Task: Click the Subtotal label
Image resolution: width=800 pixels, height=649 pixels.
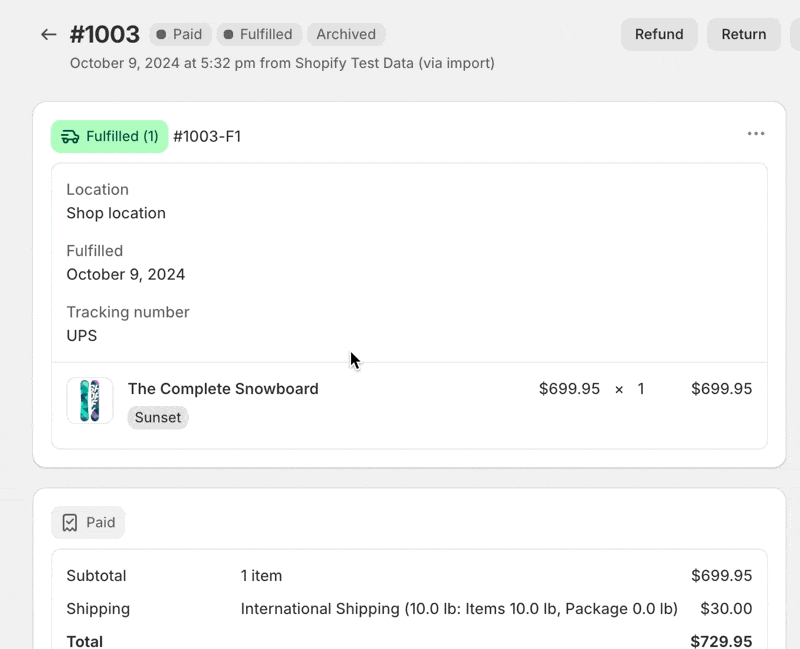Action: pyautogui.click(x=96, y=576)
